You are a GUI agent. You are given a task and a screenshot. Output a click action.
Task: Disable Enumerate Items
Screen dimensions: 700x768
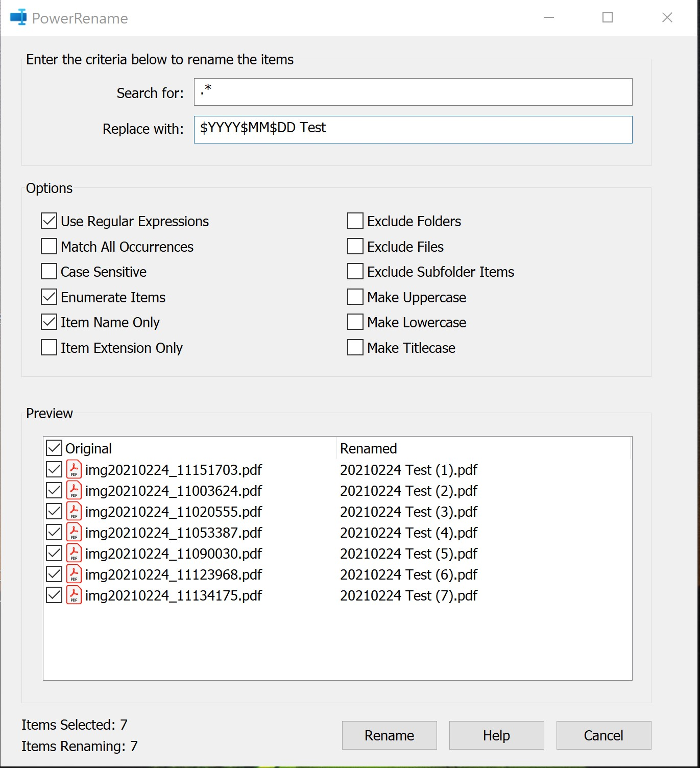(49, 297)
